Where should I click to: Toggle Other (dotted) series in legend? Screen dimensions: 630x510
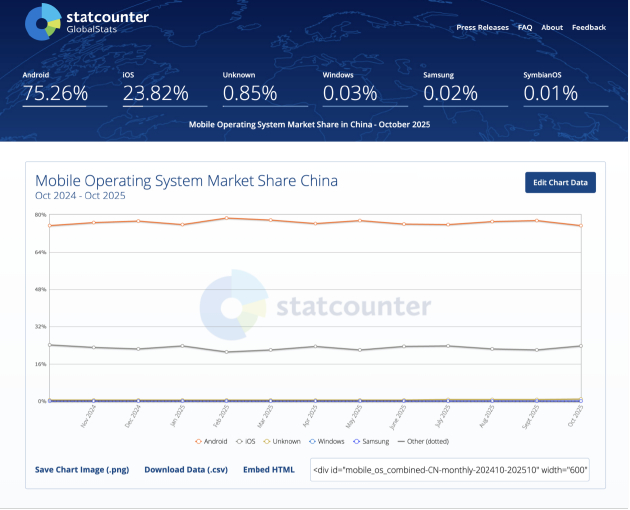pyautogui.click(x=423, y=441)
